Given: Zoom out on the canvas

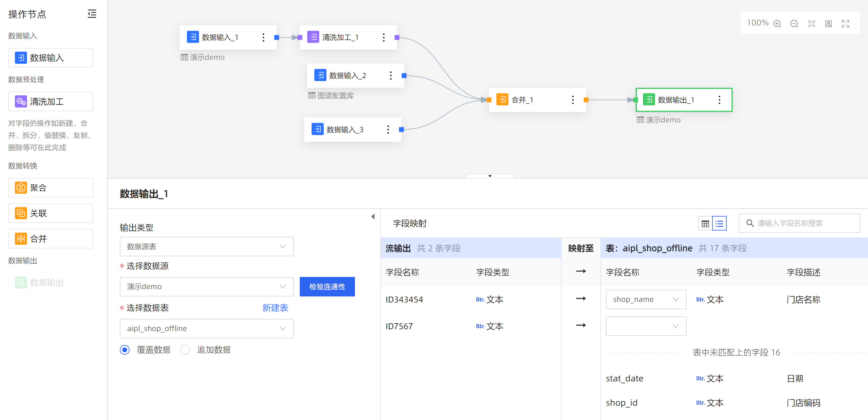Looking at the screenshot, I should [794, 24].
